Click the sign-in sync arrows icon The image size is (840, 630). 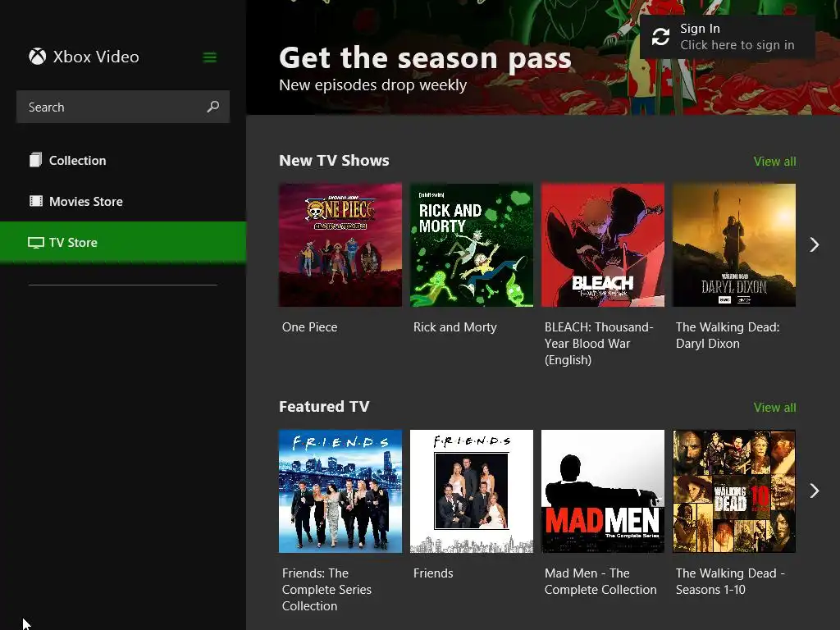click(660, 36)
